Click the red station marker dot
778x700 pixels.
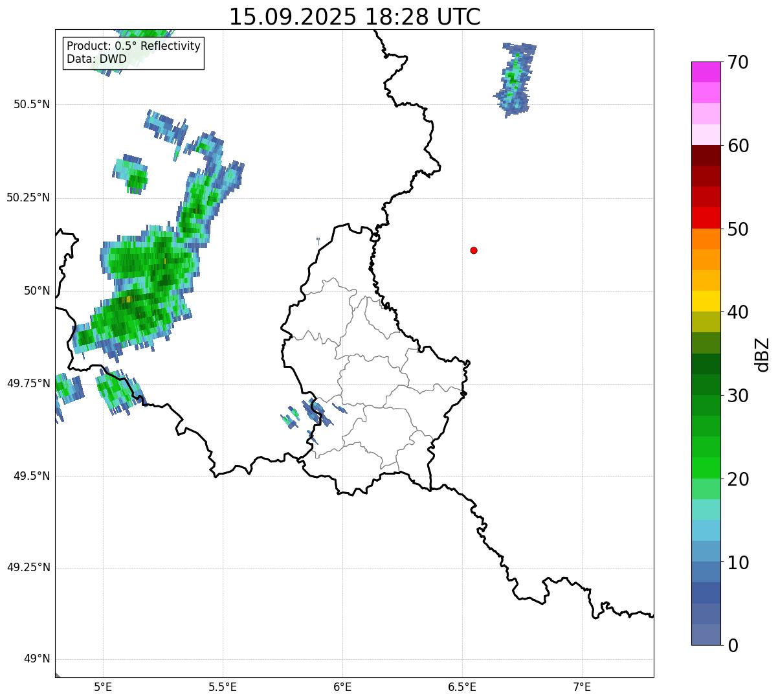click(x=474, y=251)
